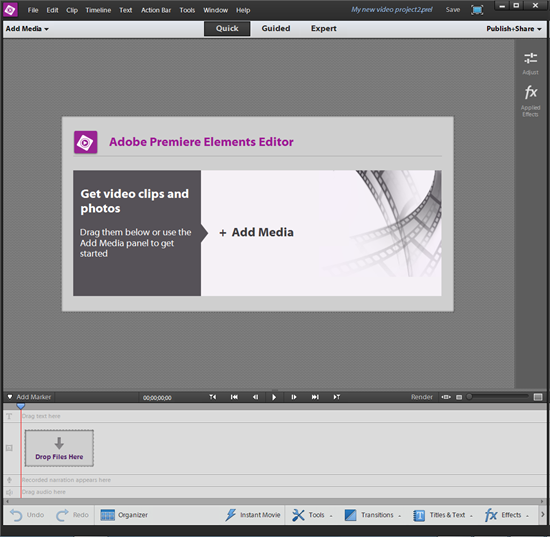Click the timeline horizontal scrollbar
This screenshot has height=537, width=550.
tap(275, 501)
